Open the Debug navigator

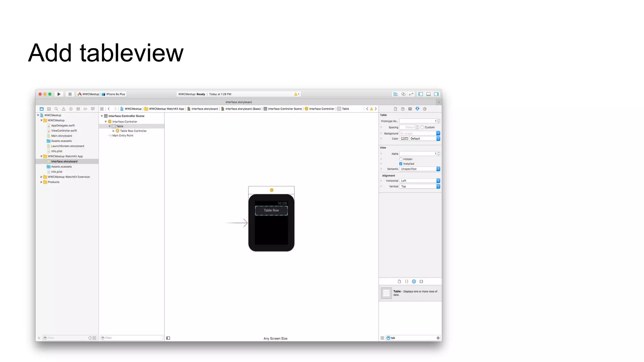point(78,109)
